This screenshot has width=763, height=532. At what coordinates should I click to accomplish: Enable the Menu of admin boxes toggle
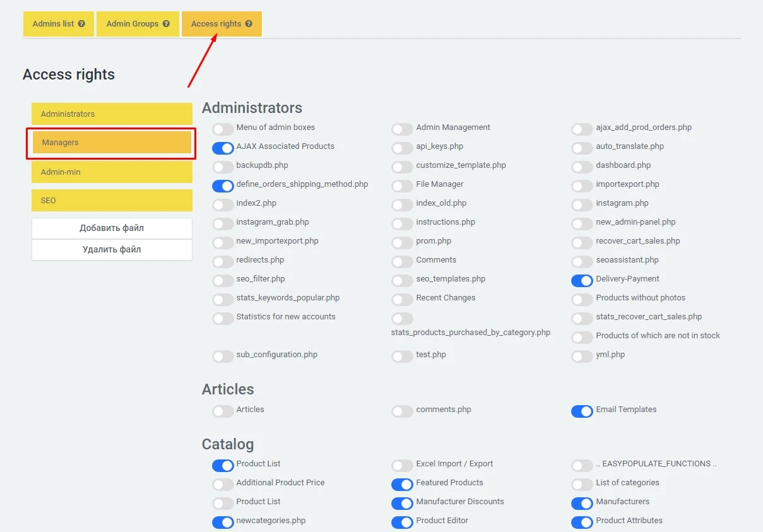223,129
